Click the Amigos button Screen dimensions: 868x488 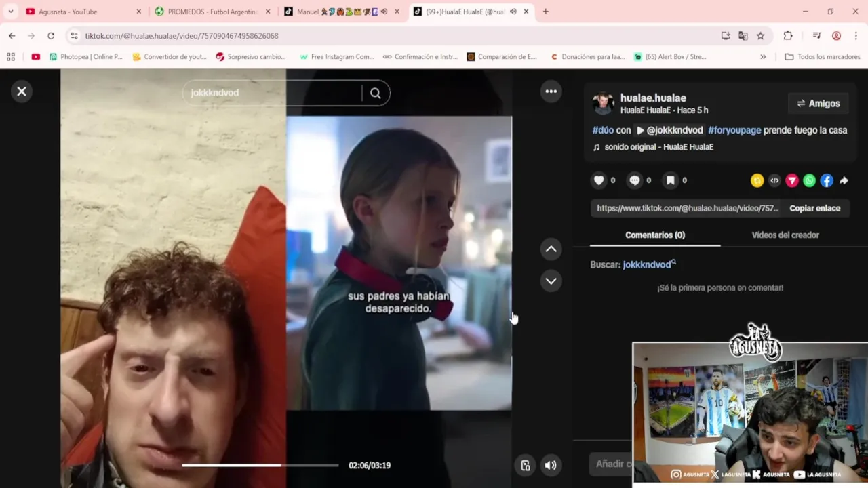(x=818, y=104)
